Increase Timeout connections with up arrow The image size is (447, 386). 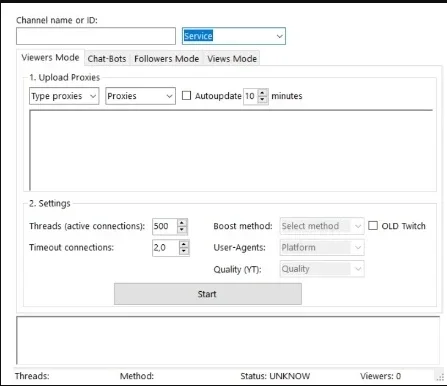(184, 244)
